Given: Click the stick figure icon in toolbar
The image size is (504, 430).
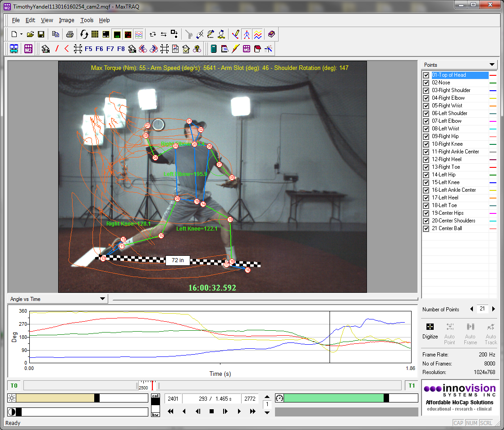Looking at the screenshot, I should (x=247, y=34).
